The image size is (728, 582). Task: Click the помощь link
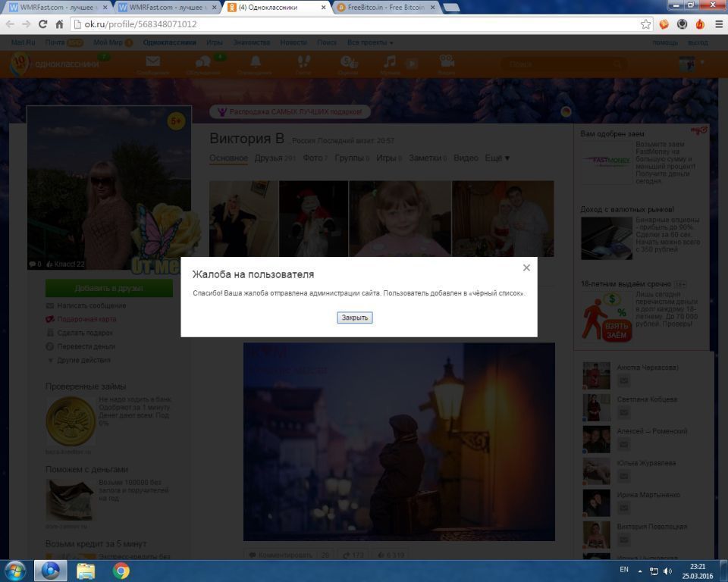[x=665, y=42]
